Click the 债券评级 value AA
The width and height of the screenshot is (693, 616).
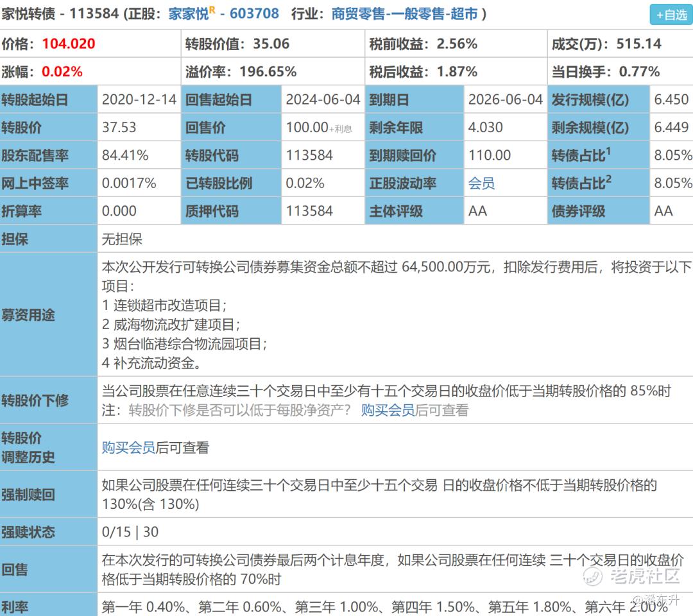[663, 210]
